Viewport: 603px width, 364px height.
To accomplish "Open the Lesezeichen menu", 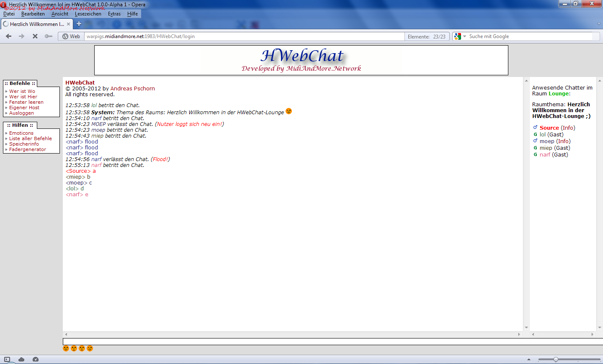I will 88,14.
